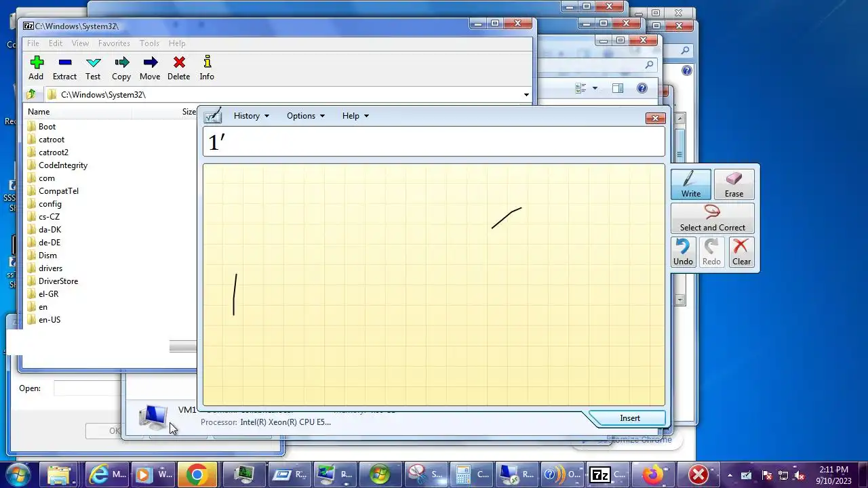Image resolution: width=868 pixels, height=488 pixels.
Task: Undo the last pen stroke
Action: pyautogui.click(x=683, y=252)
